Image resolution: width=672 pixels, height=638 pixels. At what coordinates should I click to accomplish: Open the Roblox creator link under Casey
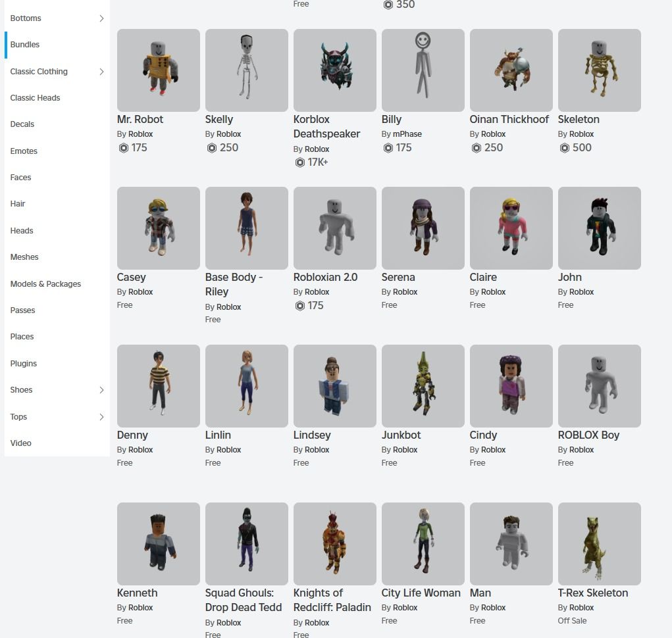tap(140, 291)
